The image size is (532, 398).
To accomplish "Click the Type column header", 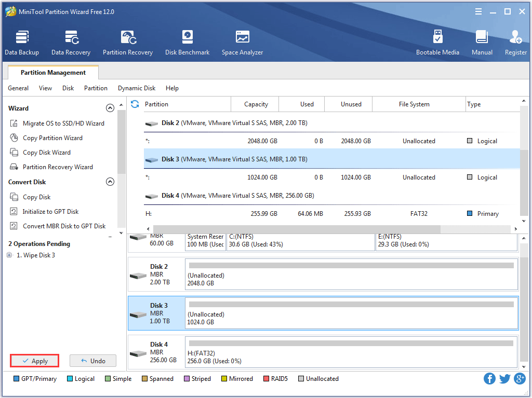I will 493,104.
